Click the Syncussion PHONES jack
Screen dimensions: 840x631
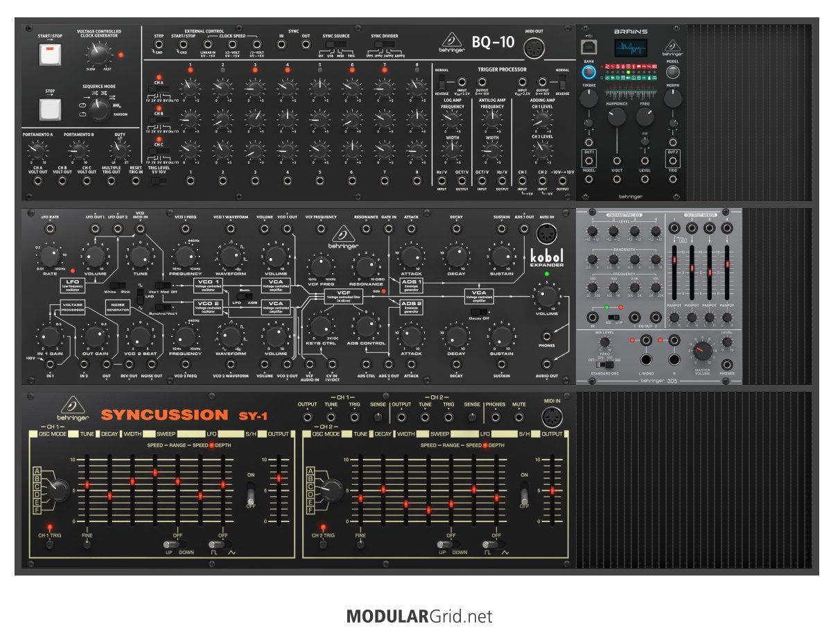[x=496, y=417]
